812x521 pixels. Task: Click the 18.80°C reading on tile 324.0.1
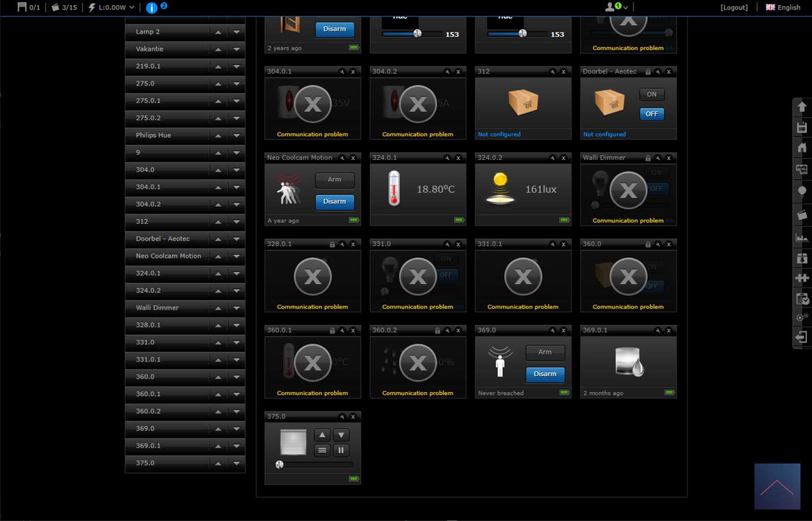click(435, 189)
